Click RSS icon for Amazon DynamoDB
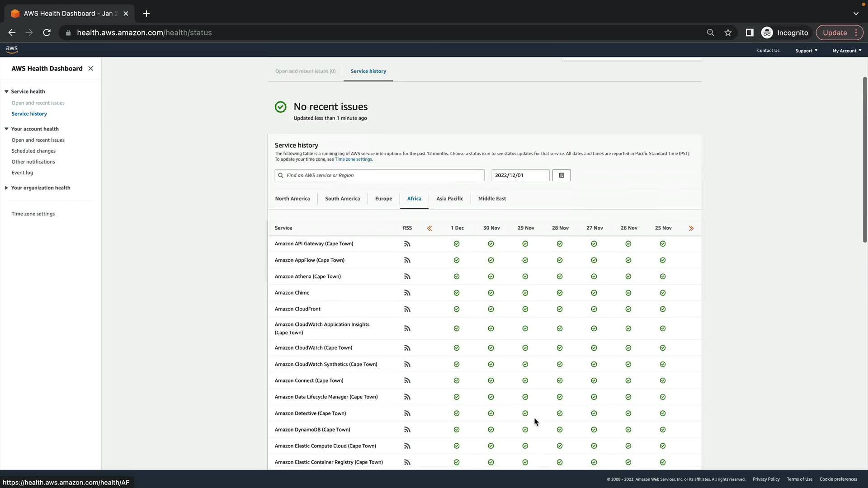This screenshot has height=488, width=868. pos(407,430)
